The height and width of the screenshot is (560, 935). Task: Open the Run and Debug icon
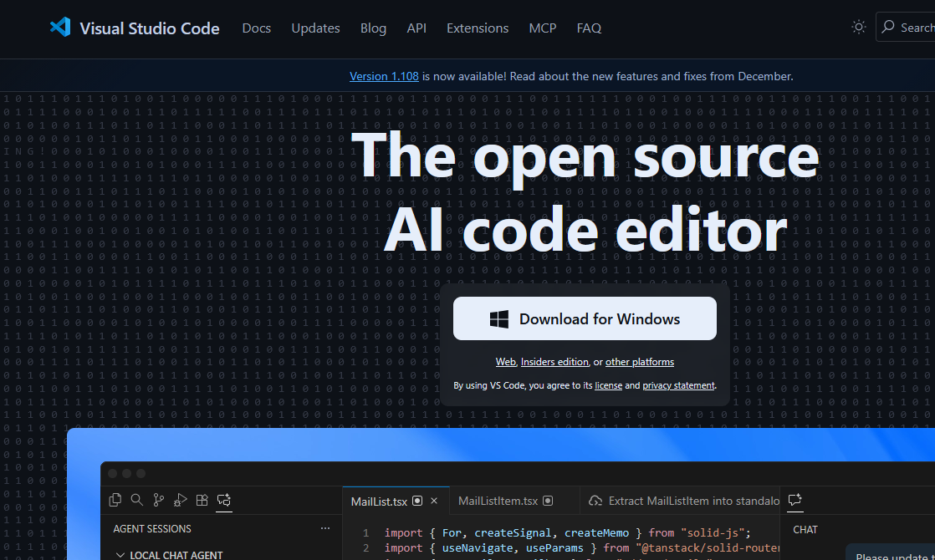(x=180, y=500)
